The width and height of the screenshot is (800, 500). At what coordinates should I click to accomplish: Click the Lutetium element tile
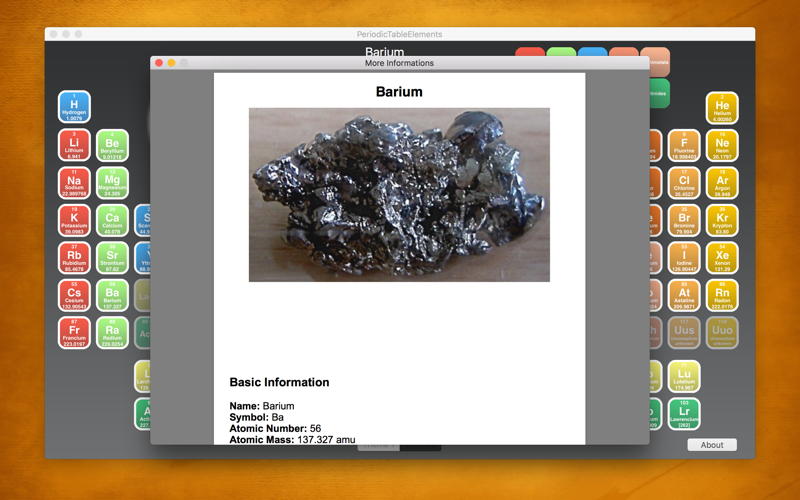[684, 376]
